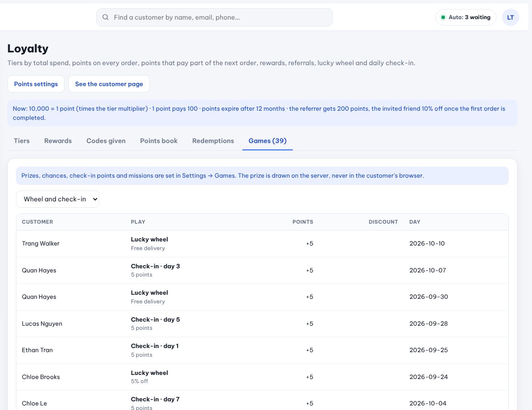Click the date 2026-09-28
Screen dimensions: 532x410
tap(429, 323)
